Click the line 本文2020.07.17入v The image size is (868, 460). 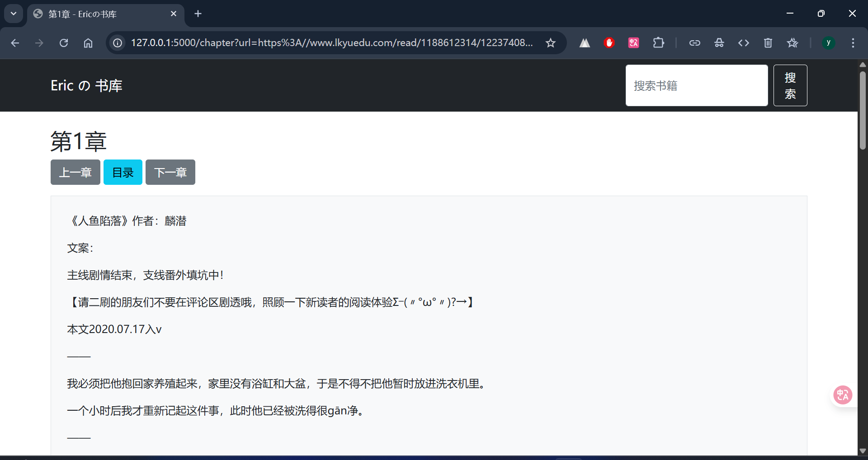114,329
